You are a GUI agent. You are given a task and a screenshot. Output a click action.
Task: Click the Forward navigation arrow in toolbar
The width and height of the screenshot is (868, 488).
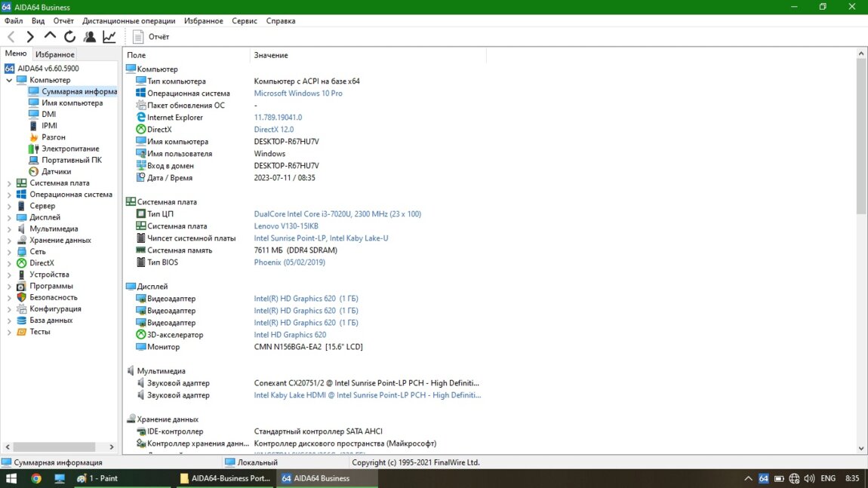(x=30, y=36)
